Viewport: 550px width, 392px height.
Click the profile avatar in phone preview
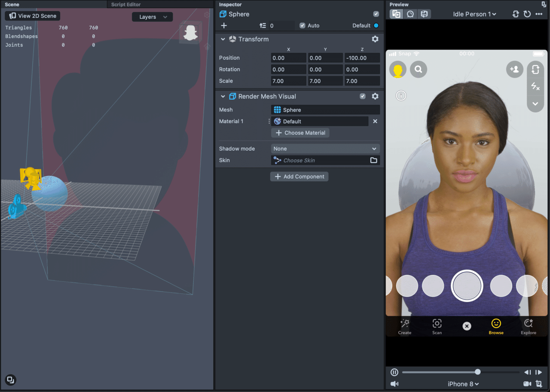(398, 69)
